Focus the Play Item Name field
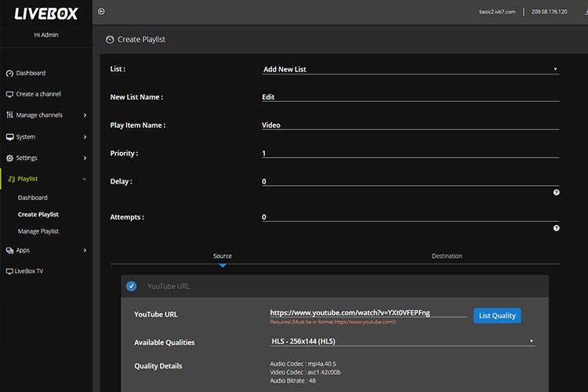588x392 pixels. tap(410, 125)
